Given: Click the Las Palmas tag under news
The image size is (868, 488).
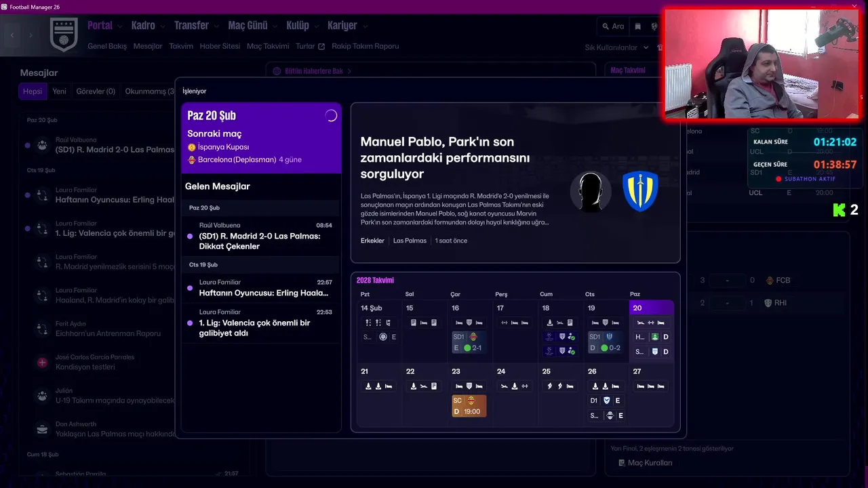Looking at the screenshot, I should pos(410,241).
